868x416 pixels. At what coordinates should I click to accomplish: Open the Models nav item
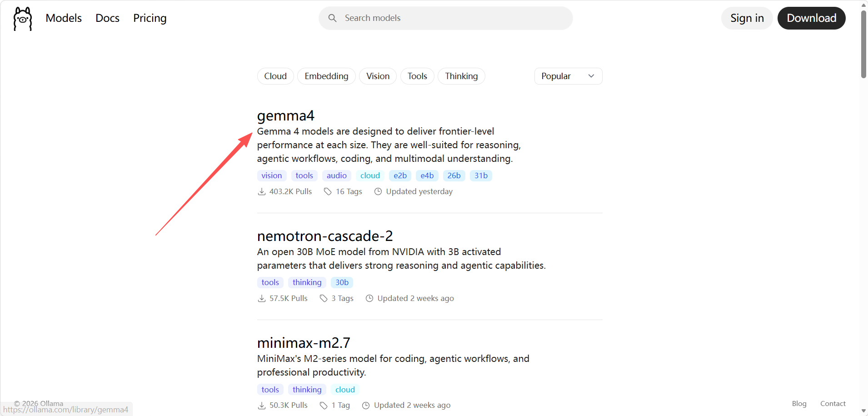tap(64, 18)
